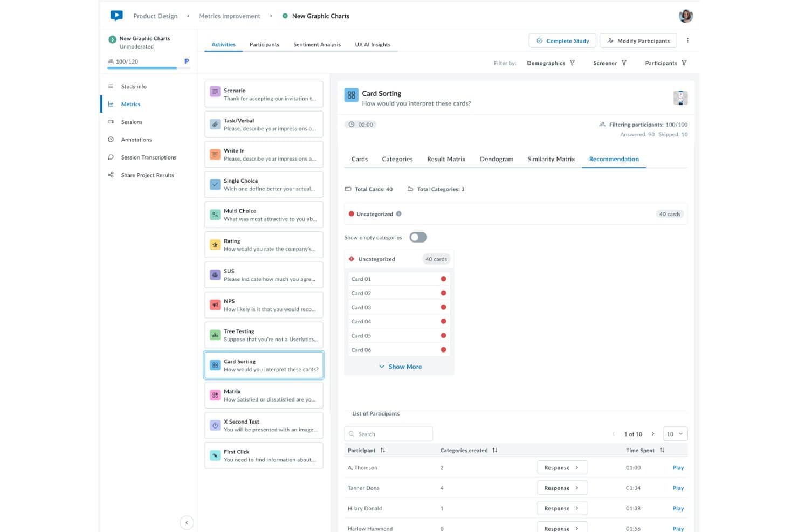798x532 pixels.
Task: Click the Write In activity icon
Action: point(215,155)
